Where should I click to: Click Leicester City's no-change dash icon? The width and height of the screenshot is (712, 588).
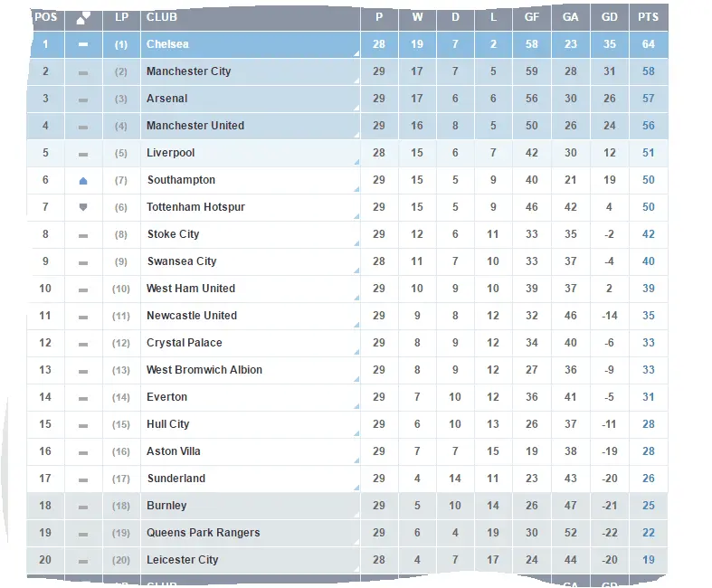(83, 561)
